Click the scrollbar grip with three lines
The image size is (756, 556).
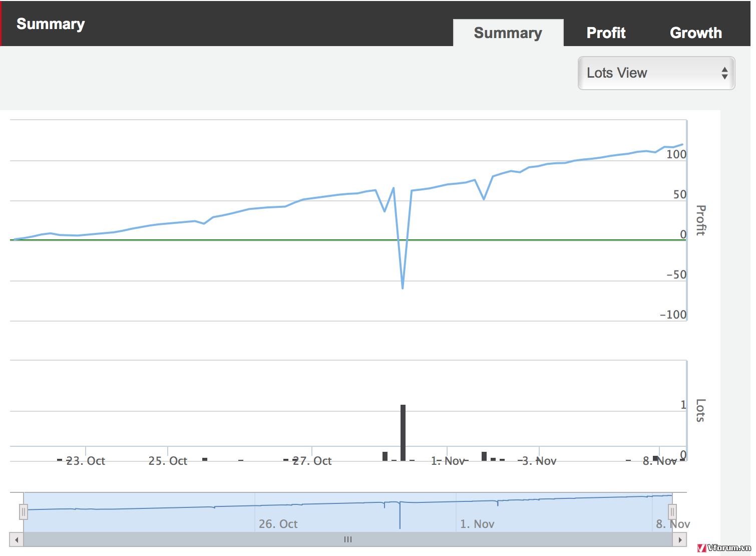click(348, 540)
